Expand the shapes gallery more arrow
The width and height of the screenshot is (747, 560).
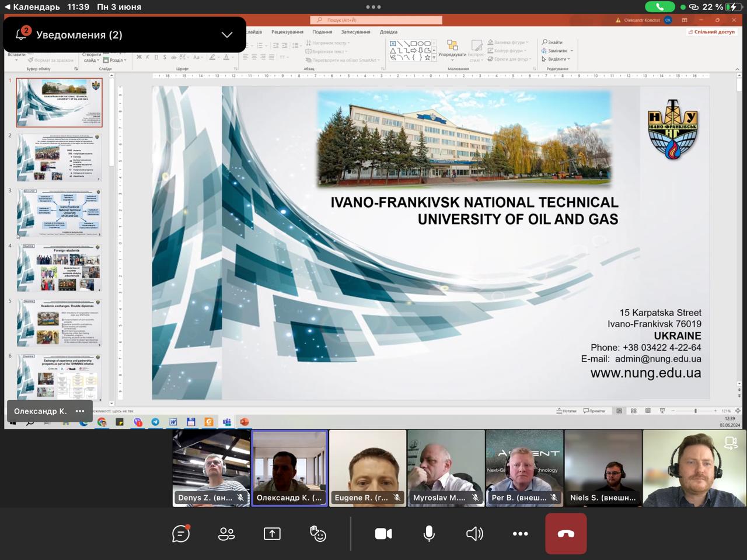point(434,58)
